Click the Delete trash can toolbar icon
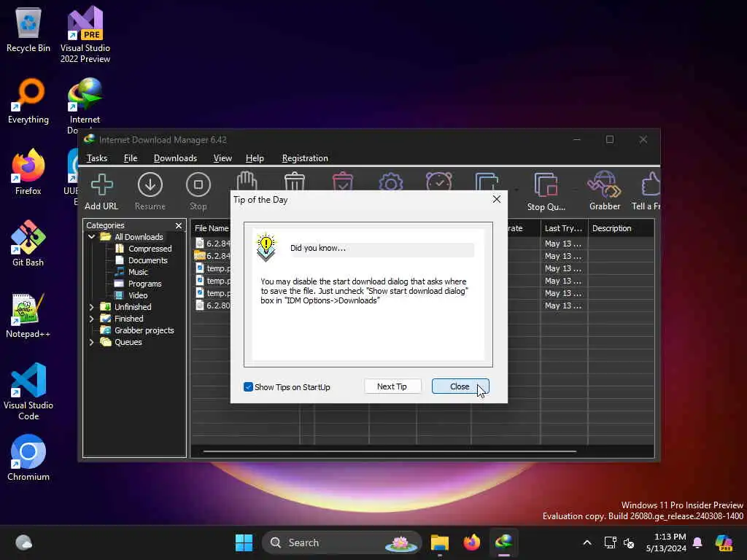This screenshot has height=560, width=747. coord(295,182)
